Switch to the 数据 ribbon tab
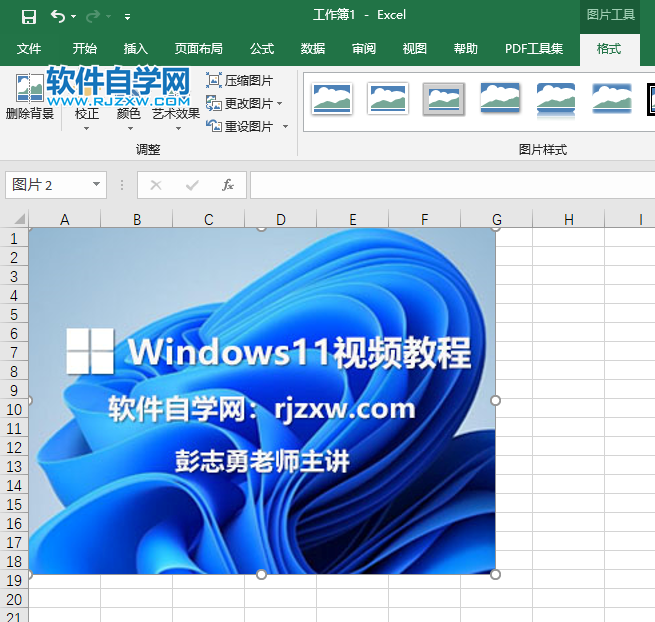 click(x=313, y=49)
